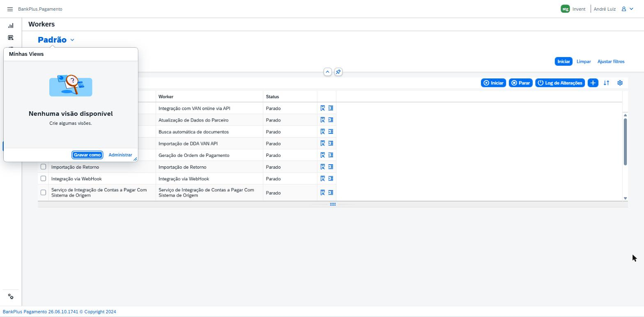Click the Parar stop button

point(520,83)
